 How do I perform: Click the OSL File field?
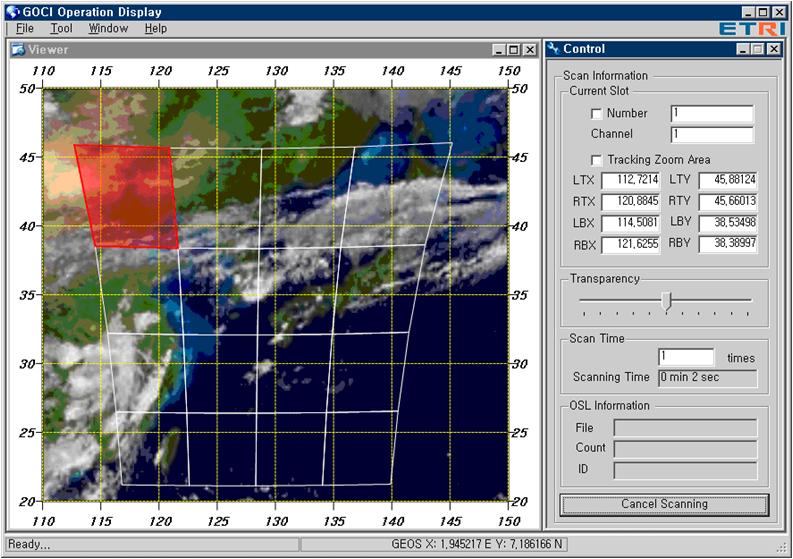point(685,428)
